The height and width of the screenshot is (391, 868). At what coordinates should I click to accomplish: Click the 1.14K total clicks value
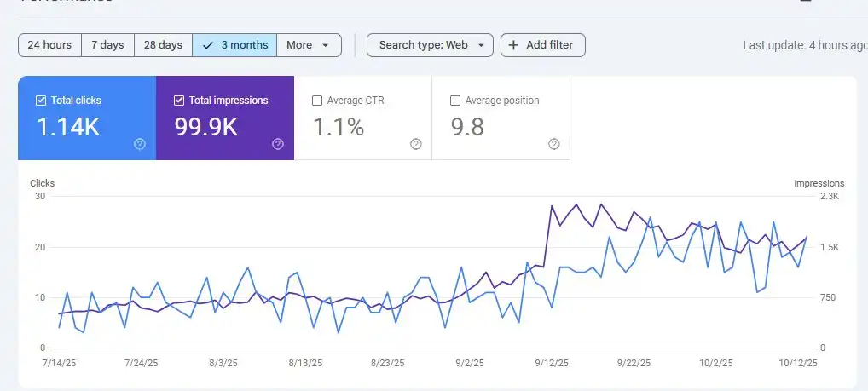click(x=67, y=127)
